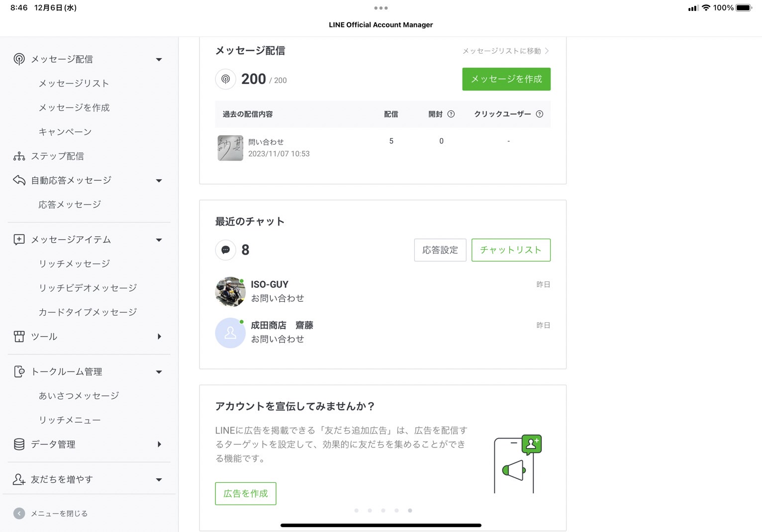This screenshot has height=532, width=762.
Task: Click the 配信 column header
Action: (x=391, y=114)
